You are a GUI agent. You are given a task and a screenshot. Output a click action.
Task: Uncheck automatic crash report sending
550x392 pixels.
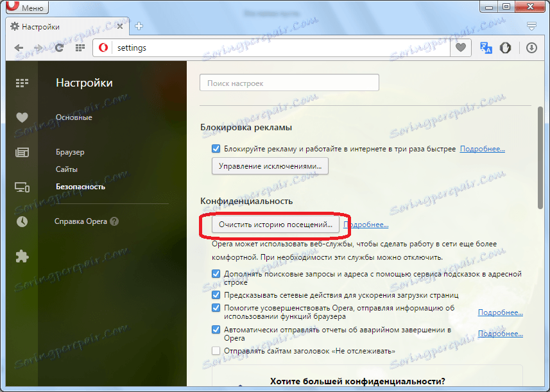tap(216, 328)
